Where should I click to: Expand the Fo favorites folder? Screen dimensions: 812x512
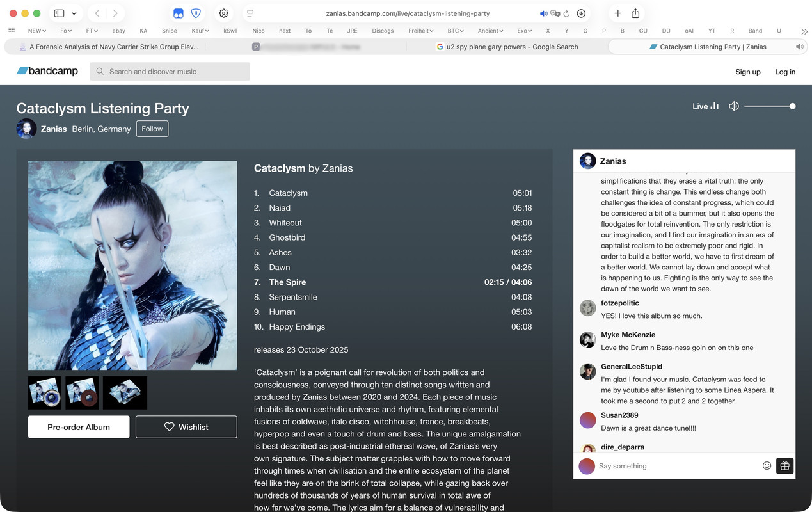point(66,31)
